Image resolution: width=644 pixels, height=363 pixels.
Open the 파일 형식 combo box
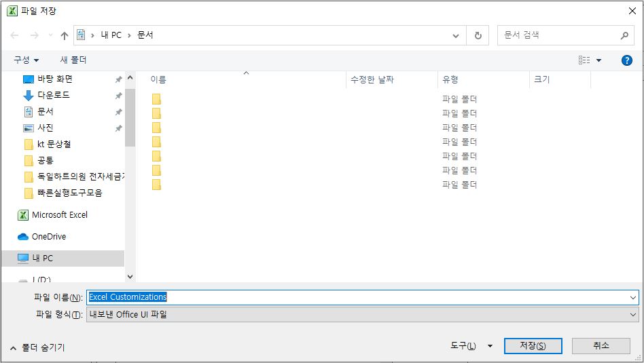click(x=362, y=315)
